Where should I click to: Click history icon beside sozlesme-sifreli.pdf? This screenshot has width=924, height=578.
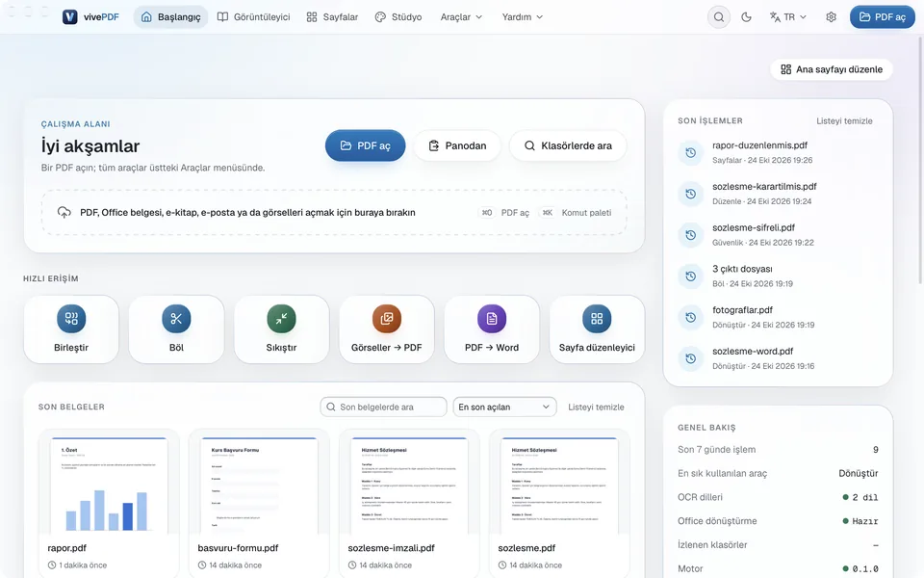click(691, 235)
